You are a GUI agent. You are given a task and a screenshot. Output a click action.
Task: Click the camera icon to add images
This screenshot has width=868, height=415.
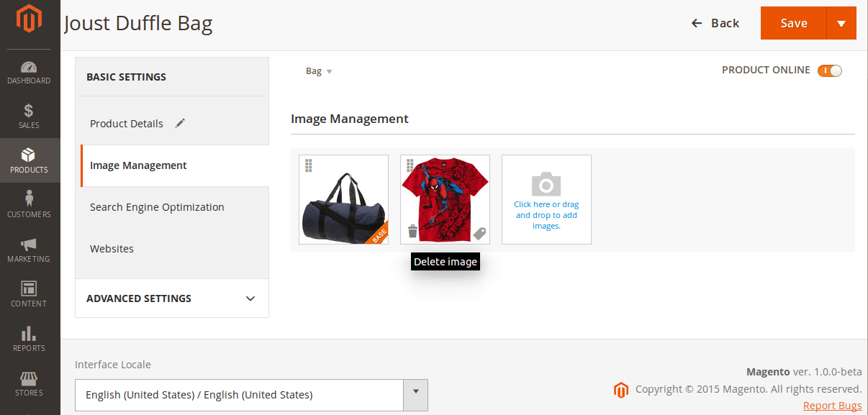pyautogui.click(x=546, y=184)
